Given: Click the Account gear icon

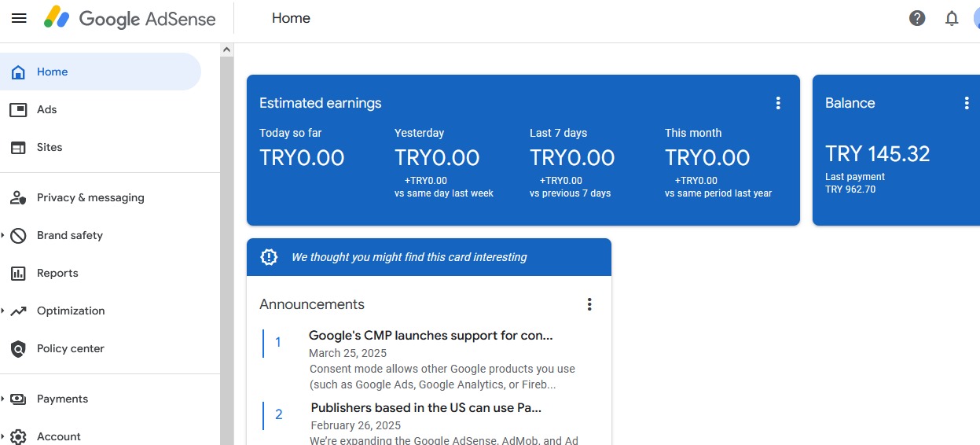Looking at the screenshot, I should click(18, 436).
